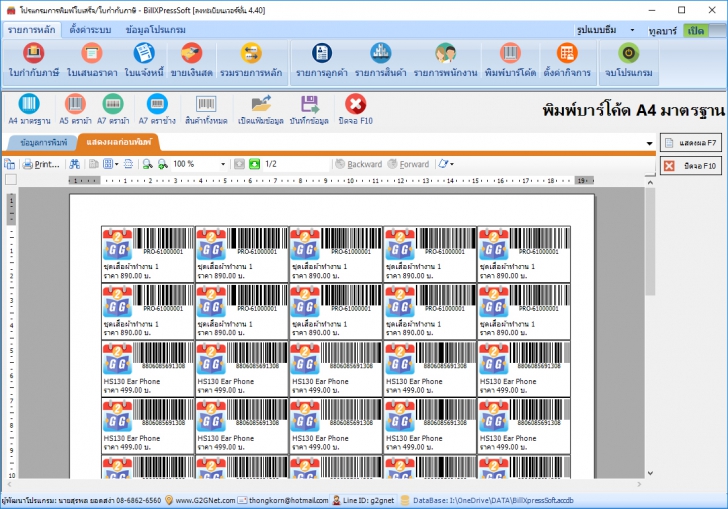Click the สินค้าทั้งหมด all products barcode icon
728x509 pixels.
[206, 108]
